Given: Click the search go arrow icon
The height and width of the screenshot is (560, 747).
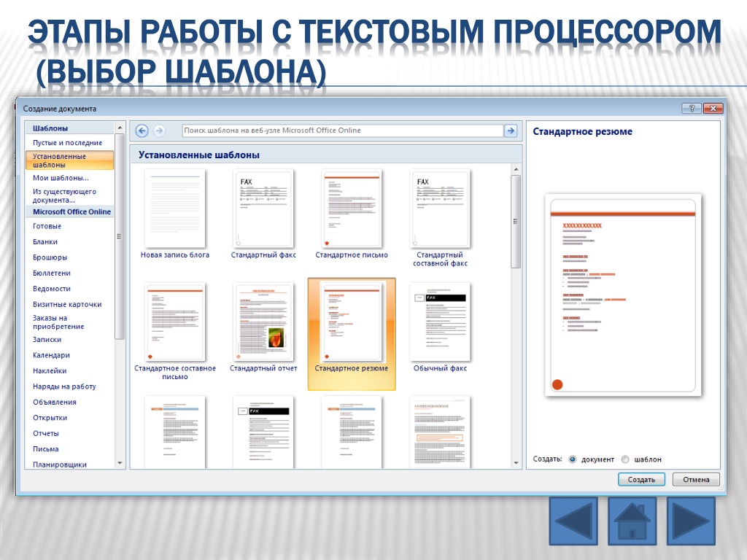Looking at the screenshot, I should [x=510, y=131].
